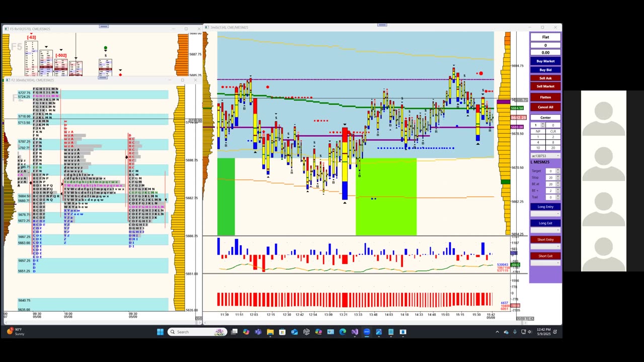
Task: Open Microsoft Teams in the taskbar
Action: 258,332
